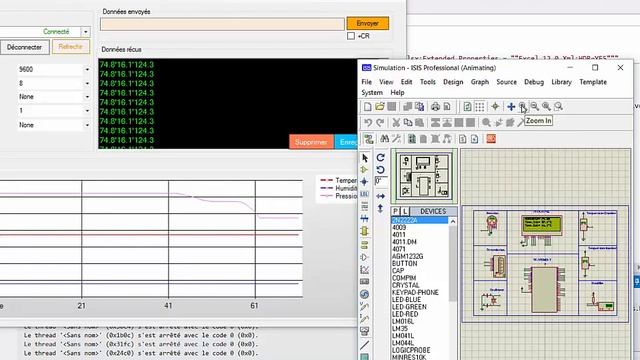Open the first None dropdown below data bits

coord(87,97)
